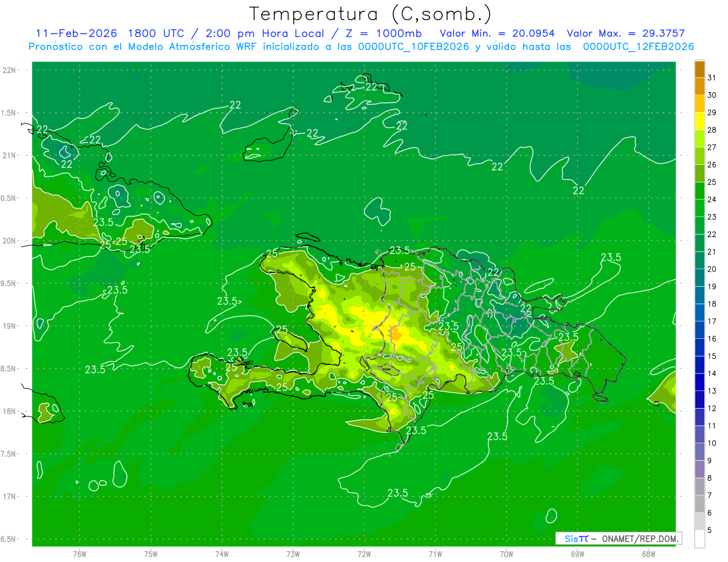Click the white legend swatch below value 5
This screenshot has height=562, width=728.
(x=699, y=539)
